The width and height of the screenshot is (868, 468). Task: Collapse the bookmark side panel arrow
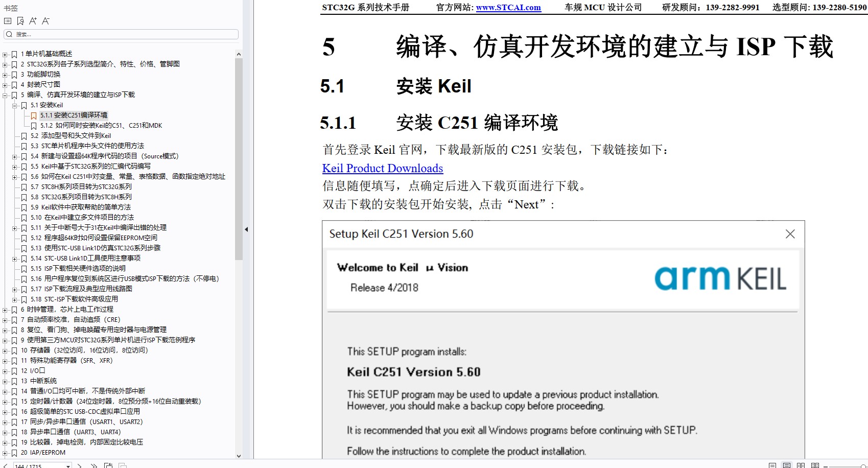(x=246, y=229)
